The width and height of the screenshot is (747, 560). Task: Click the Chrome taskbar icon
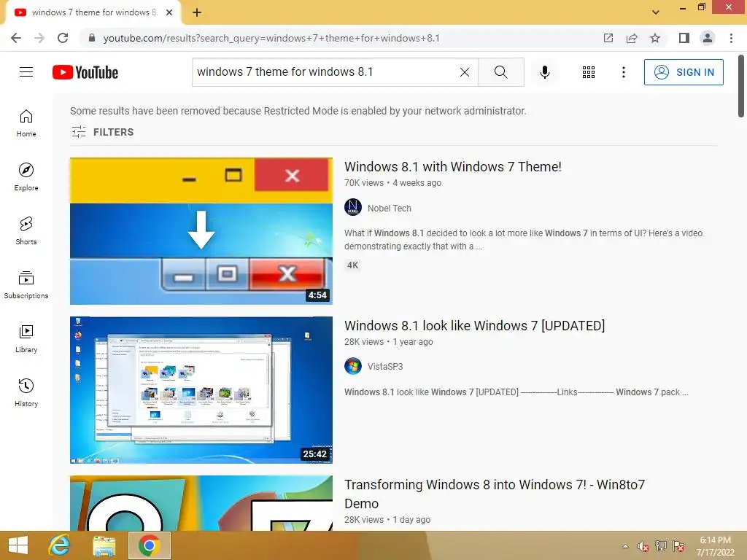click(x=149, y=545)
